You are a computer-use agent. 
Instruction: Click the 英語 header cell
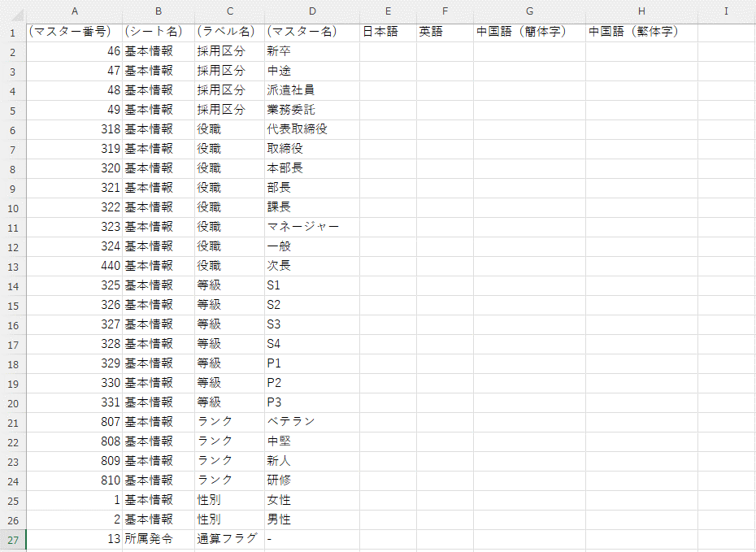(x=445, y=33)
